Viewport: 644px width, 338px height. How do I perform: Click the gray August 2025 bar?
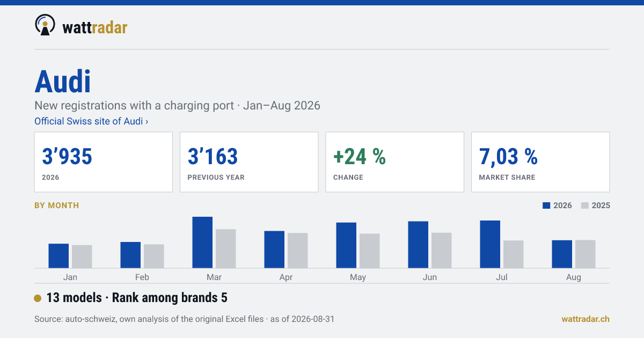[586, 254]
